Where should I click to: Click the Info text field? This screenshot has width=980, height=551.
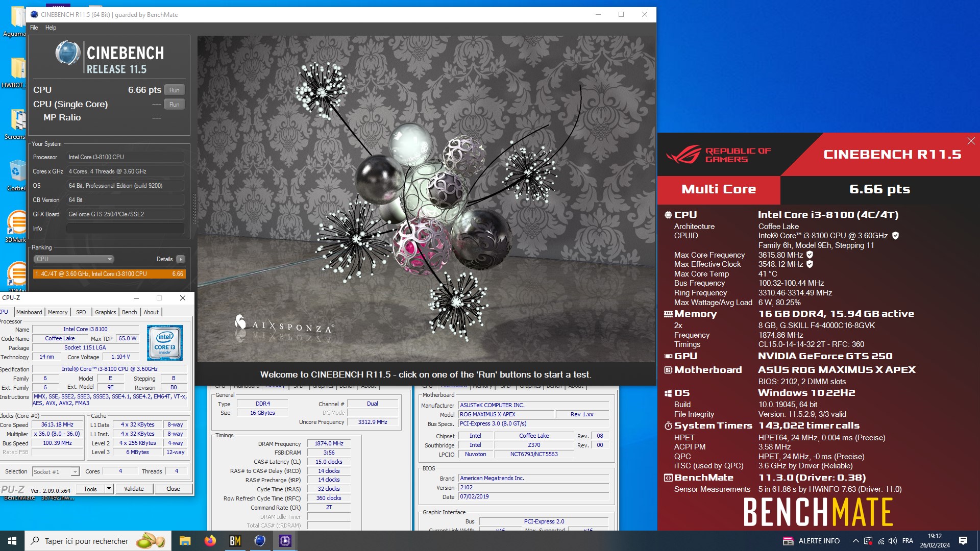tap(126, 229)
